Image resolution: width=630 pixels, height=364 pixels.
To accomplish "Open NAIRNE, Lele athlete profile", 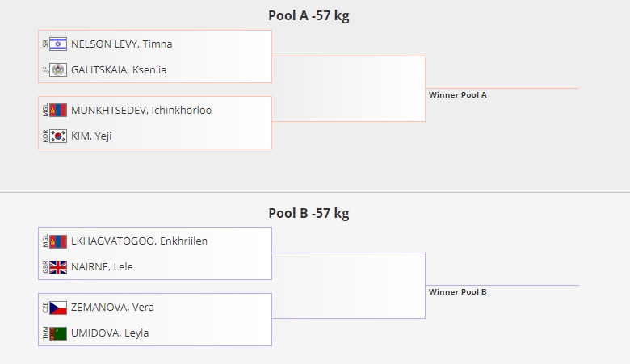I will pyautogui.click(x=102, y=267).
